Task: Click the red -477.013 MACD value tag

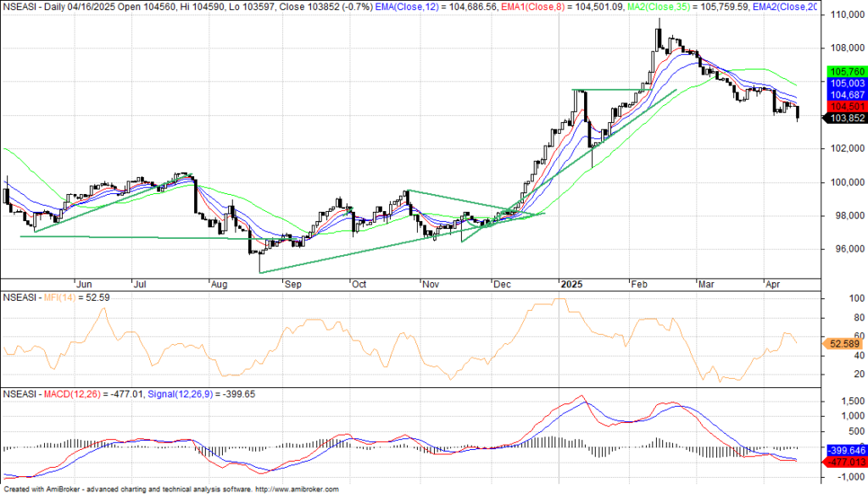Action: point(844,463)
